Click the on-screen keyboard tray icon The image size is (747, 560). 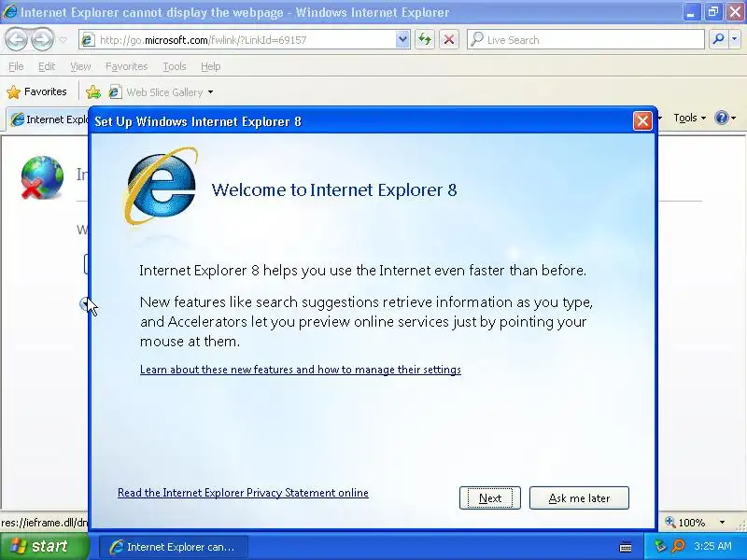626,548
